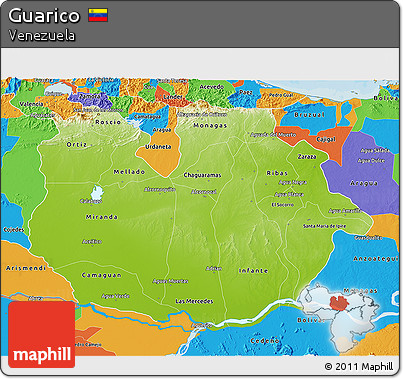The height and width of the screenshot is (379, 403).
Task: Click the Las Mercedes label
Action: click(194, 301)
